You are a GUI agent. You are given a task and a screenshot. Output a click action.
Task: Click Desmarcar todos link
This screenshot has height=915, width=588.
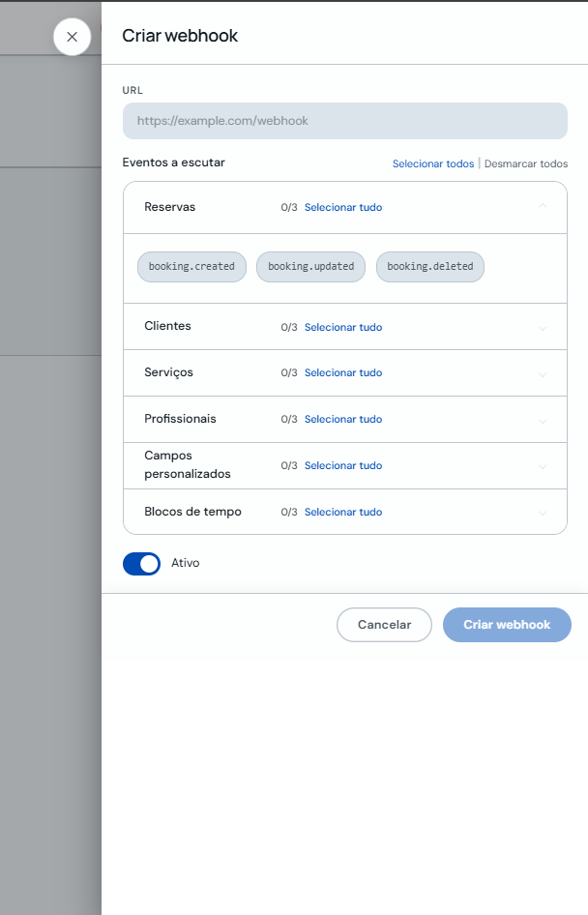[x=525, y=164]
